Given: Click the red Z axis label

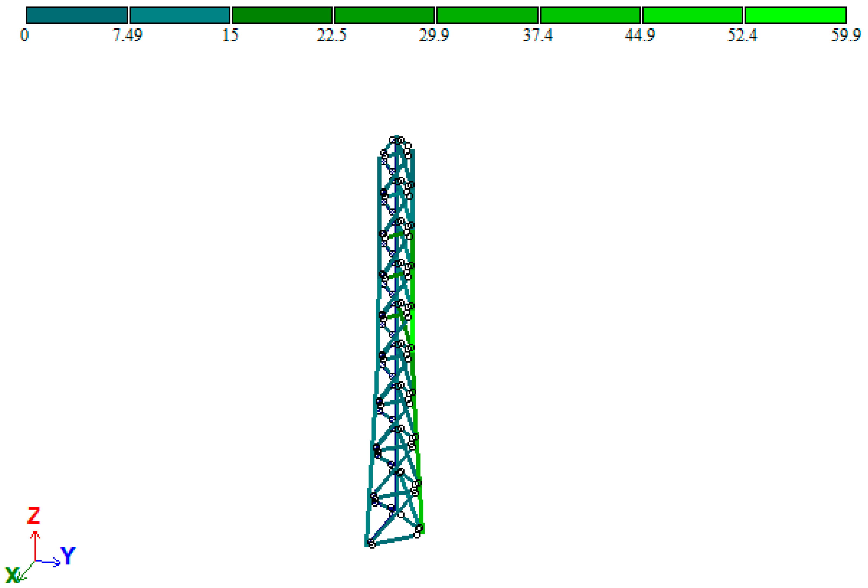Looking at the screenshot, I should 34,516.
